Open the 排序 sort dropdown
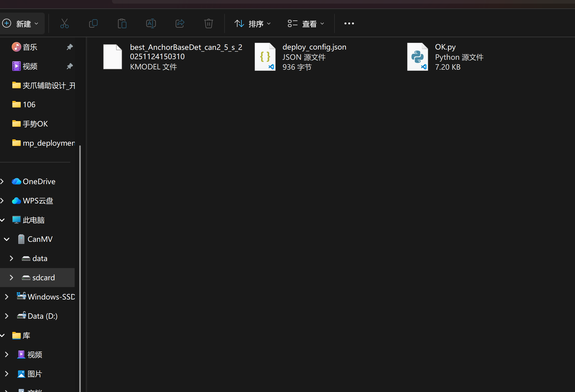Viewport: 575px width, 392px height. pyautogui.click(x=253, y=23)
